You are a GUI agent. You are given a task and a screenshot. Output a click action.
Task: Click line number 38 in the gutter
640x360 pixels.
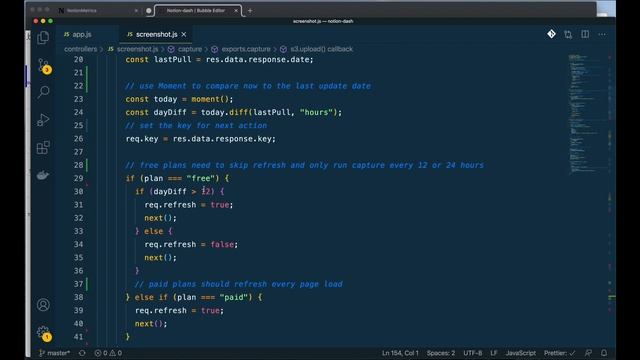pyautogui.click(x=78, y=297)
